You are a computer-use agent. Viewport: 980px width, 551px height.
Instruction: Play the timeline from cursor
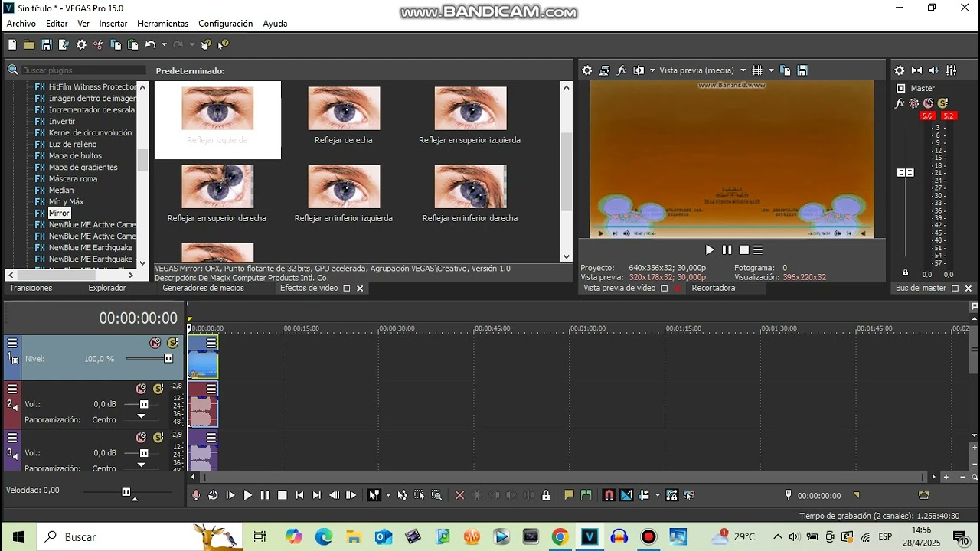point(247,495)
